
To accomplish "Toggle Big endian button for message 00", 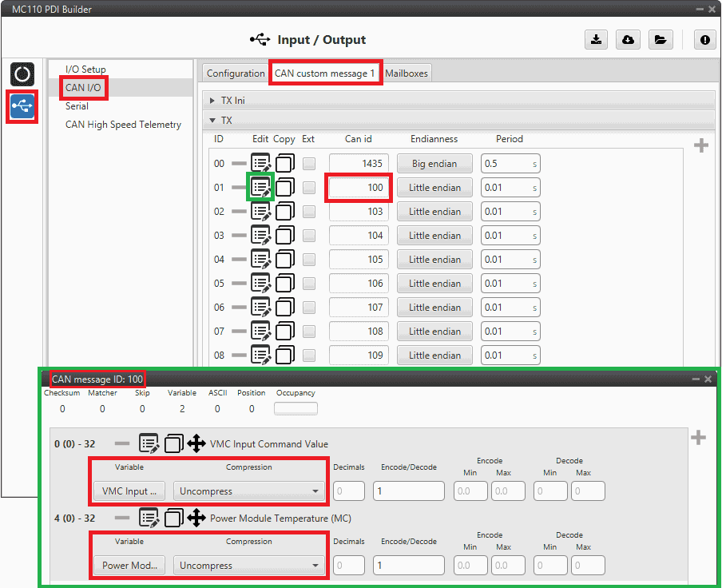I will [x=434, y=164].
